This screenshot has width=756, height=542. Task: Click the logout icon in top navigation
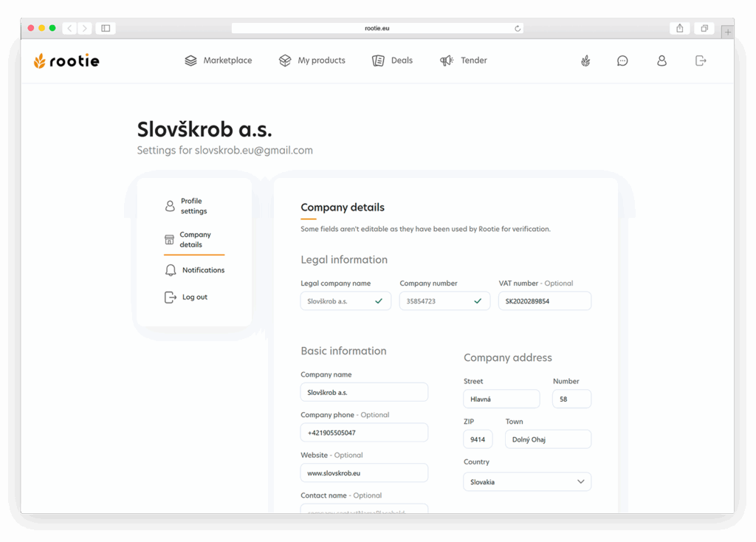click(701, 61)
